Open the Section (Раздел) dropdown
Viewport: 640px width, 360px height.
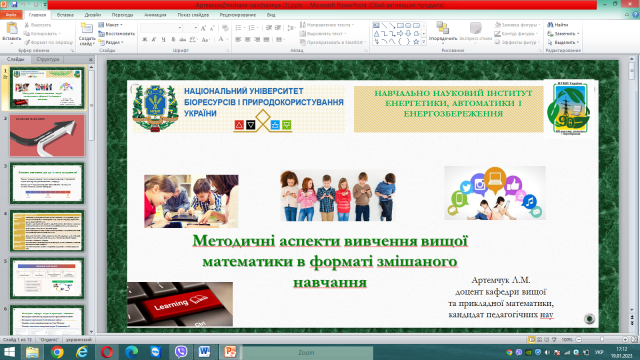111,42
